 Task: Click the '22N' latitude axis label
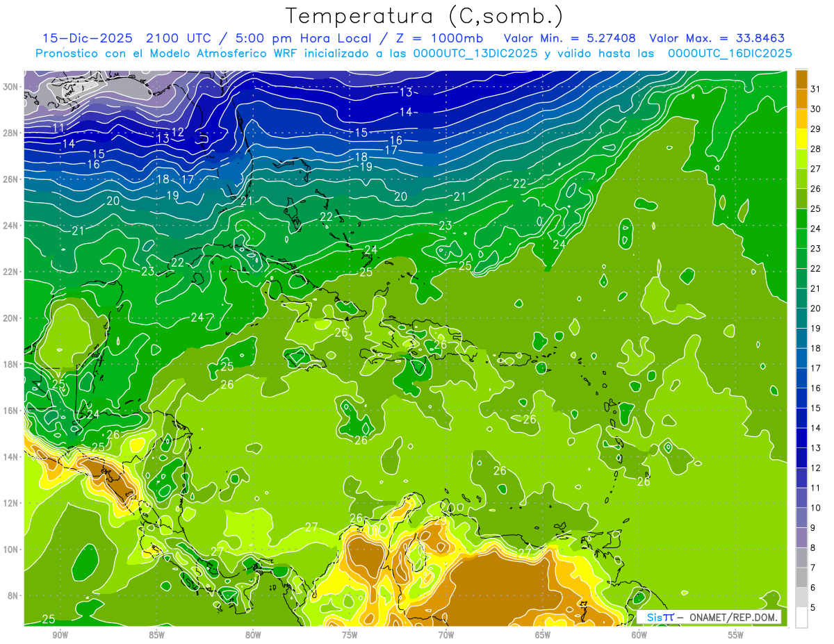(x=11, y=272)
